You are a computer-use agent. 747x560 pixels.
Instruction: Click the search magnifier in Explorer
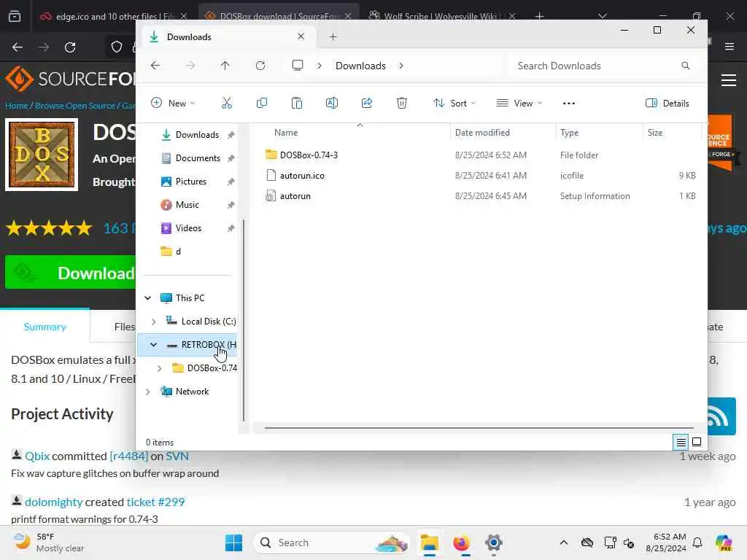coord(686,65)
